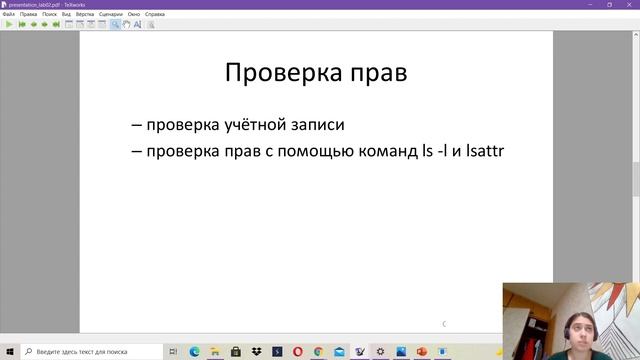Jump to the last page

pos(56,24)
